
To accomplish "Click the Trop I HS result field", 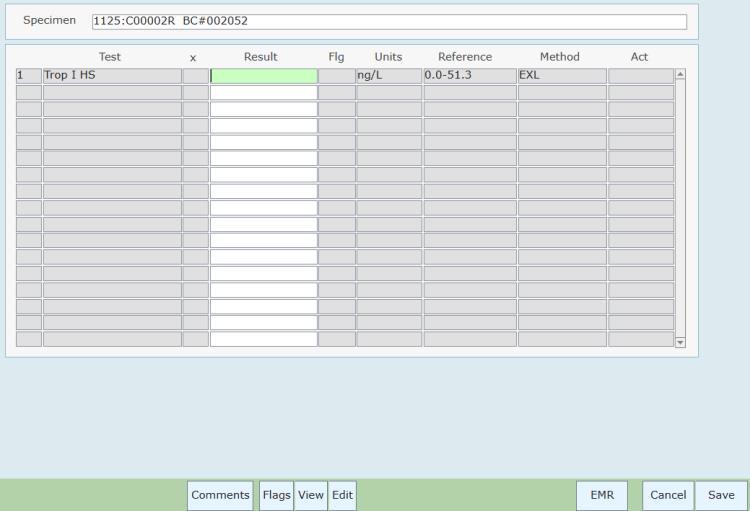I will coord(263,75).
